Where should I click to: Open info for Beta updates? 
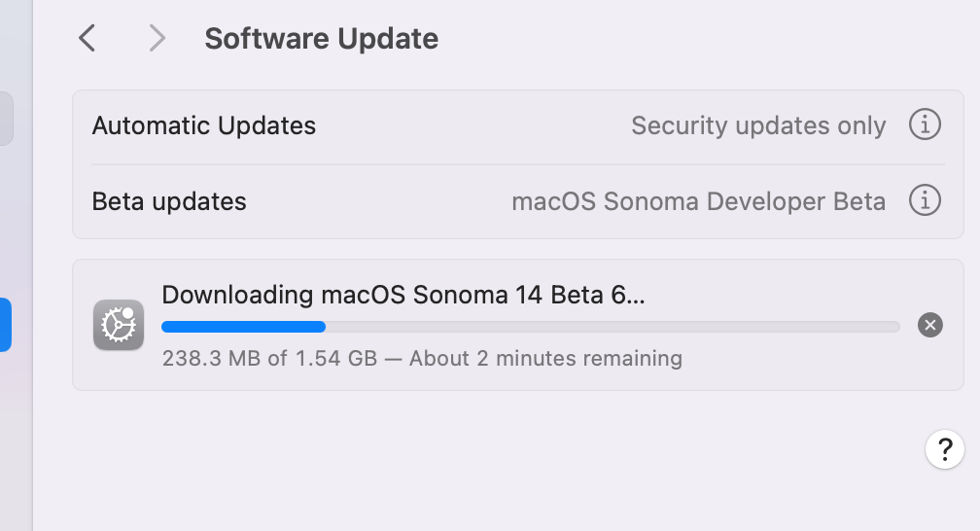pyautogui.click(x=925, y=201)
